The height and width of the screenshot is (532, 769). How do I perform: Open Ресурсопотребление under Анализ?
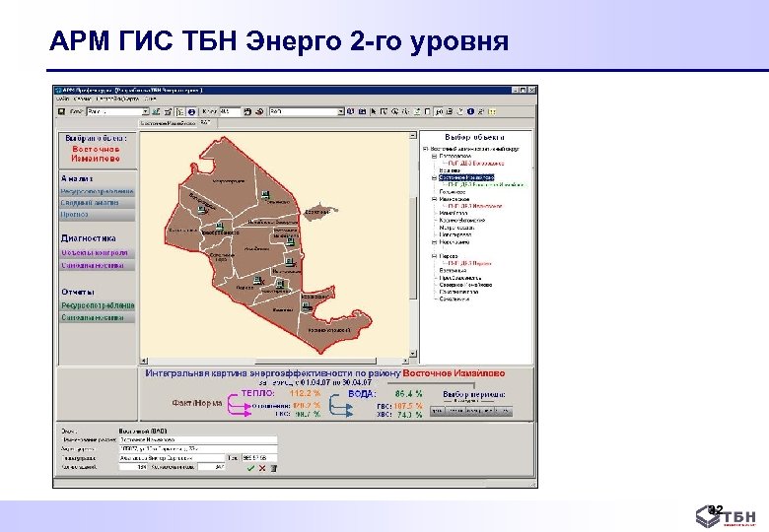pos(97,191)
